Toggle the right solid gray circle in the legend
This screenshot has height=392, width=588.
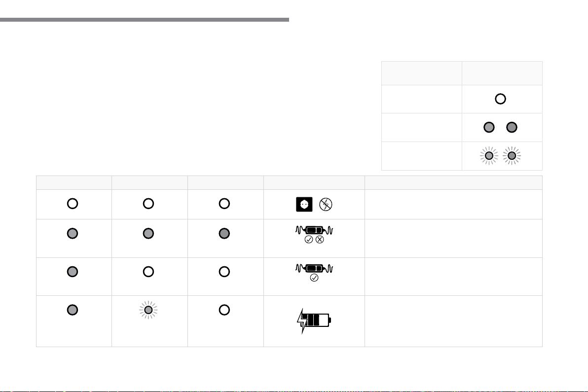(x=512, y=127)
